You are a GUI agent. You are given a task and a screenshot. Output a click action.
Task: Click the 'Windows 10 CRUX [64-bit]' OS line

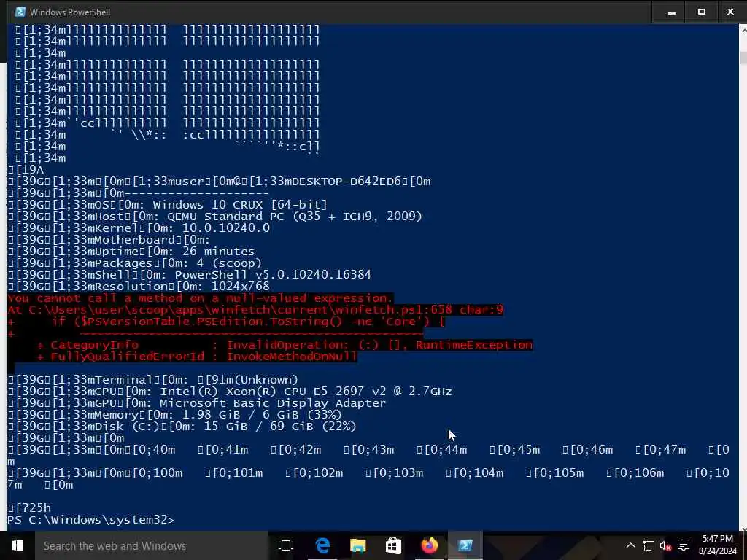[x=168, y=205]
